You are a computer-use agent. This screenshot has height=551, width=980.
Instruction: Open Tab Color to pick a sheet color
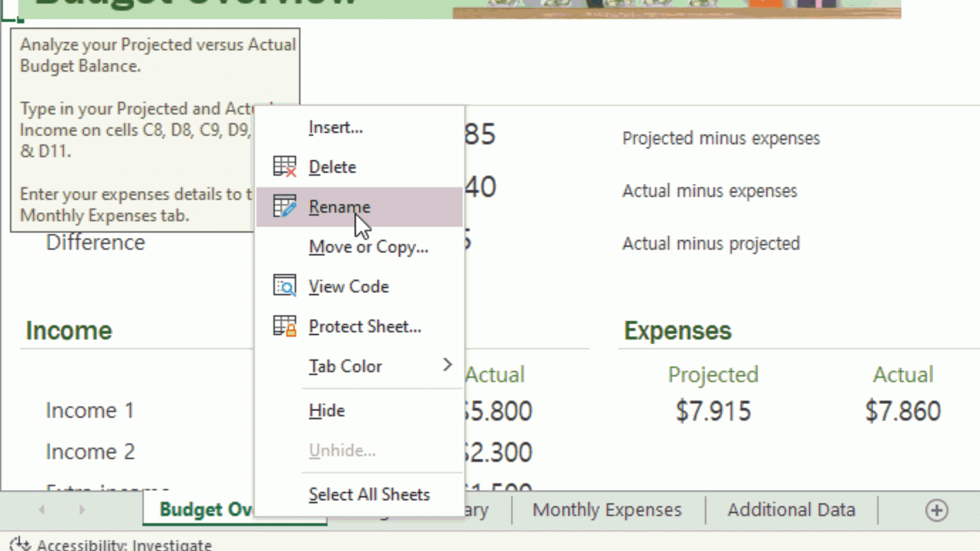point(345,365)
